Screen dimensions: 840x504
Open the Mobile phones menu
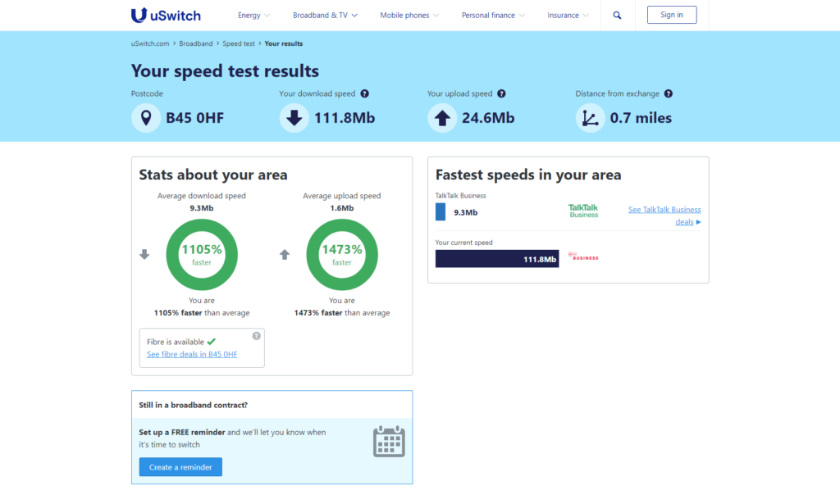point(410,16)
